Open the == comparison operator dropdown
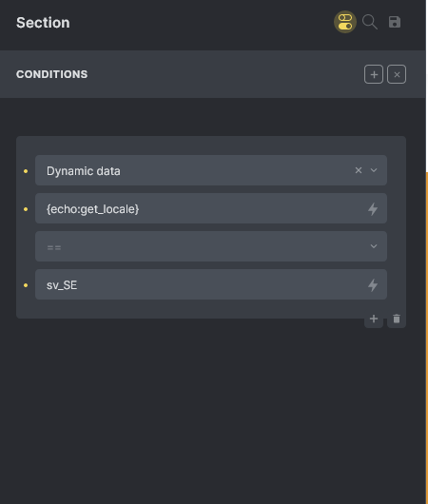The height and width of the screenshot is (504, 428). (x=211, y=246)
